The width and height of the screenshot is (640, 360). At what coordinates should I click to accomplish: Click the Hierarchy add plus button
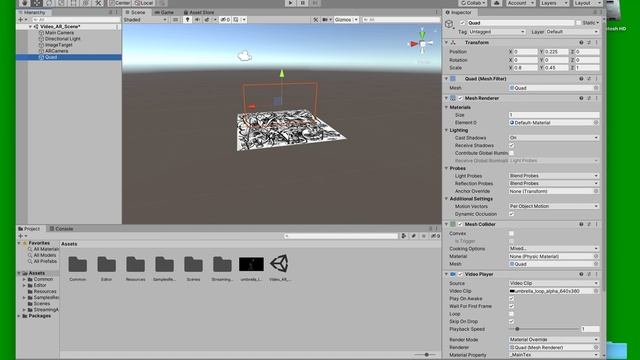coord(21,20)
